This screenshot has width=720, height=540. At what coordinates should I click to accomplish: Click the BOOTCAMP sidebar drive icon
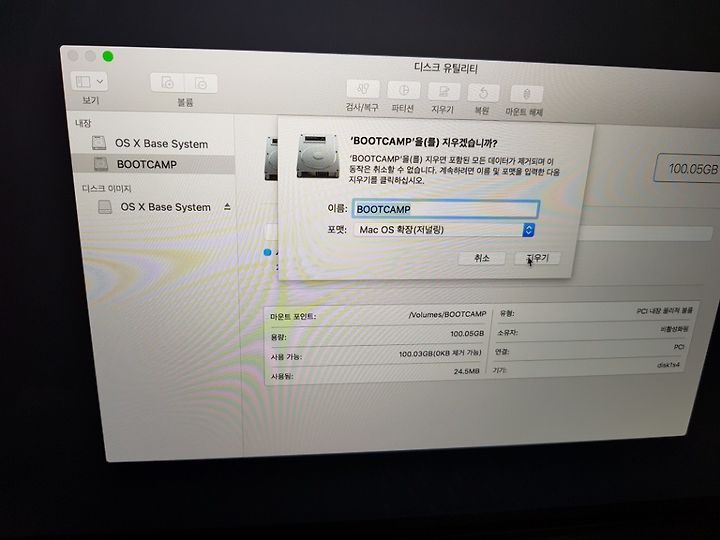click(x=101, y=164)
